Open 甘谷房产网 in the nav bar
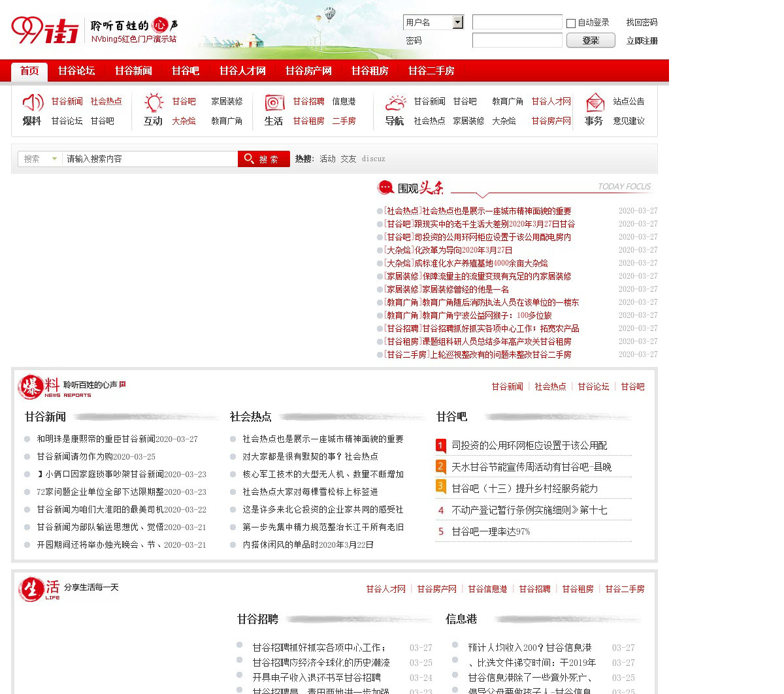 pos(308,71)
